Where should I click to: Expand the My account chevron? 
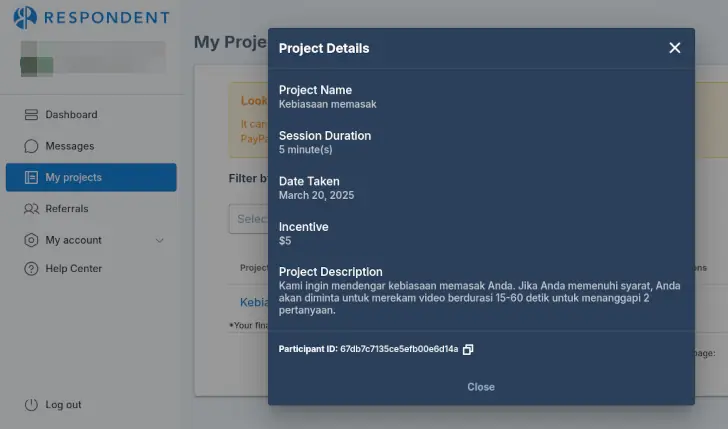pyautogui.click(x=159, y=240)
